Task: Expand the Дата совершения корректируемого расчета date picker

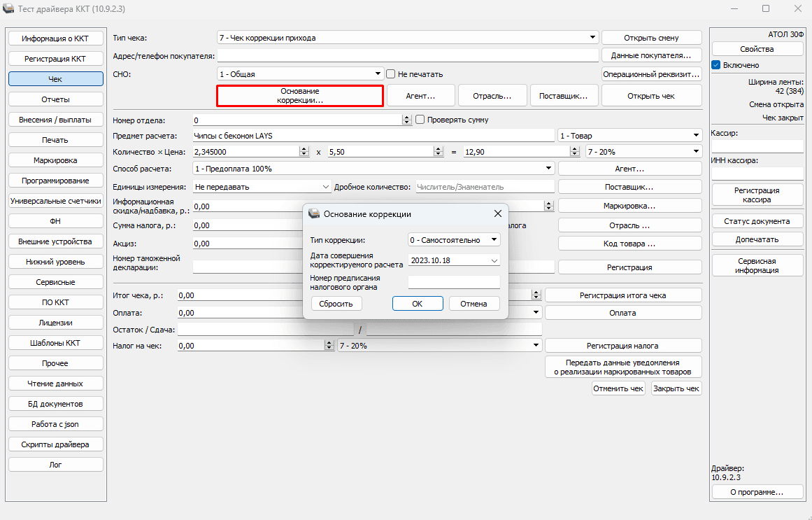Action: [494, 260]
